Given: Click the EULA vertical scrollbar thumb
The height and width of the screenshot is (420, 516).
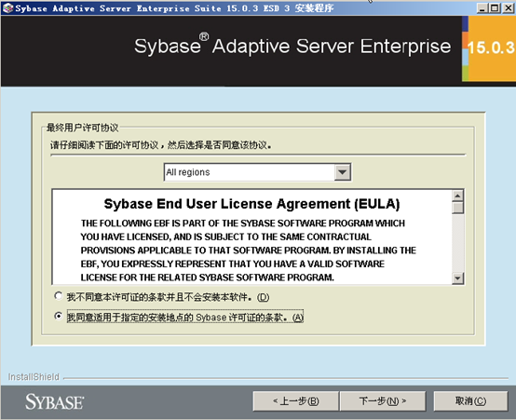Looking at the screenshot, I should [457, 208].
